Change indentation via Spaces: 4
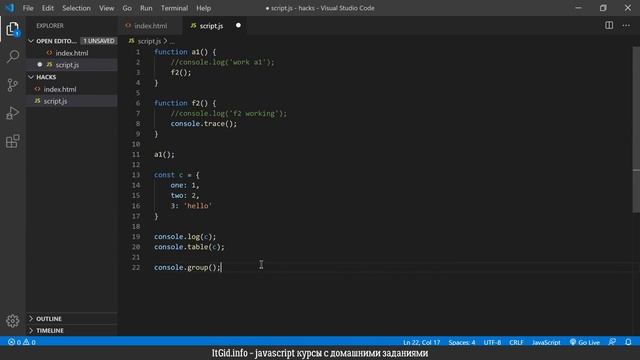The image size is (640, 360). point(462,342)
